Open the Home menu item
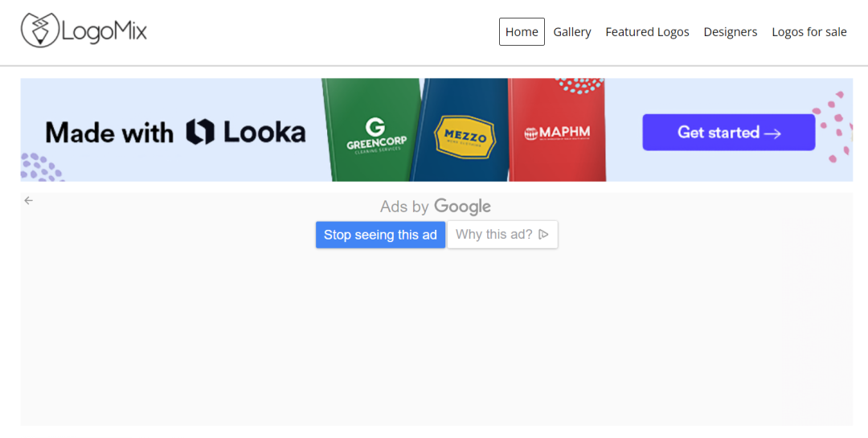The width and height of the screenshot is (868, 438). click(522, 32)
